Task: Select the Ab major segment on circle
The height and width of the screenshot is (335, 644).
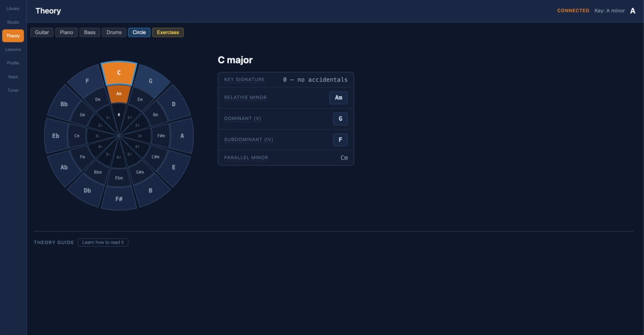Action: tap(64, 167)
